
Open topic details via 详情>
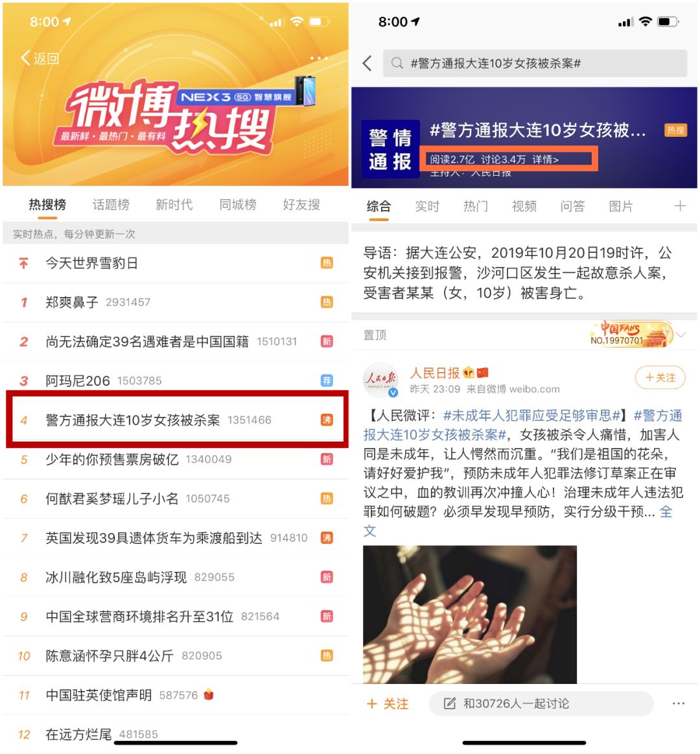point(545,159)
